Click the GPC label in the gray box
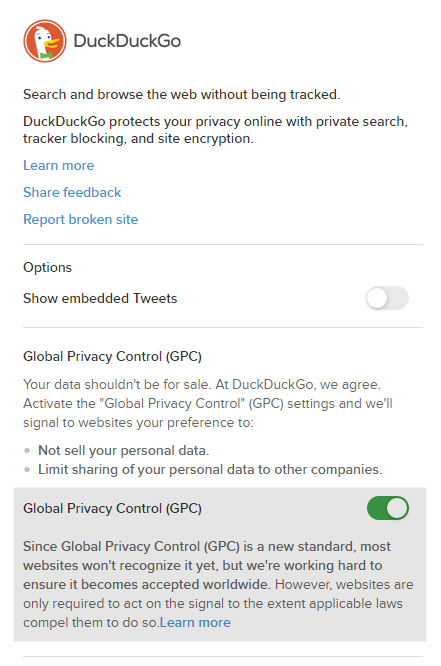441x666 pixels. [x=113, y=508]
